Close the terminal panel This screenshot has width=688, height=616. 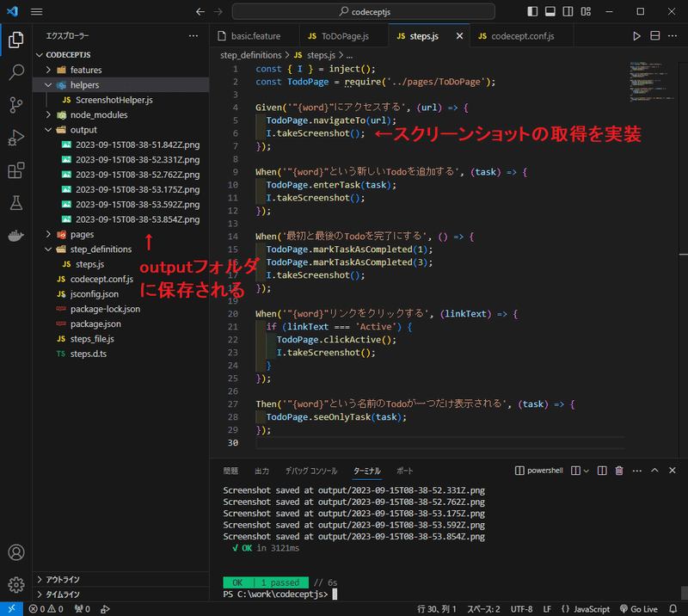[x=673, y=471]
